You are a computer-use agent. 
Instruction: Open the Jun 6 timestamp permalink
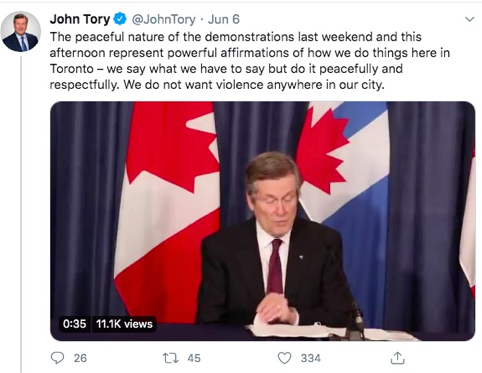[x=224, y=19]
